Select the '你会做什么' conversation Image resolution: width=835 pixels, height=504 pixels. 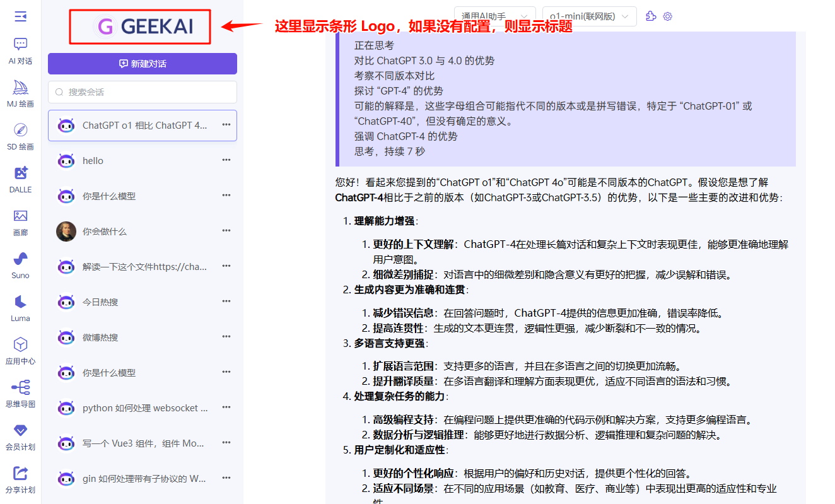143,231
